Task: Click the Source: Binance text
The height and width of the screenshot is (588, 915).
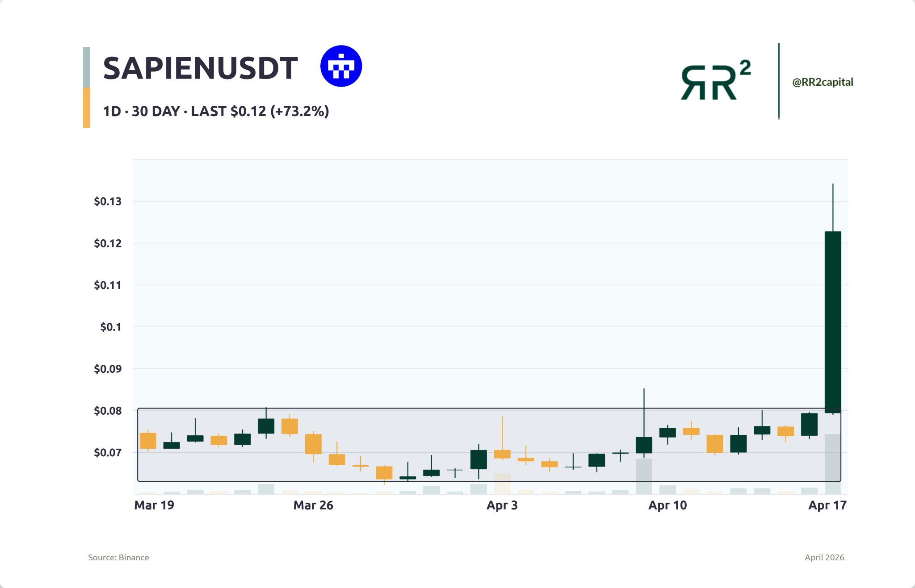Action: point(118,557)
